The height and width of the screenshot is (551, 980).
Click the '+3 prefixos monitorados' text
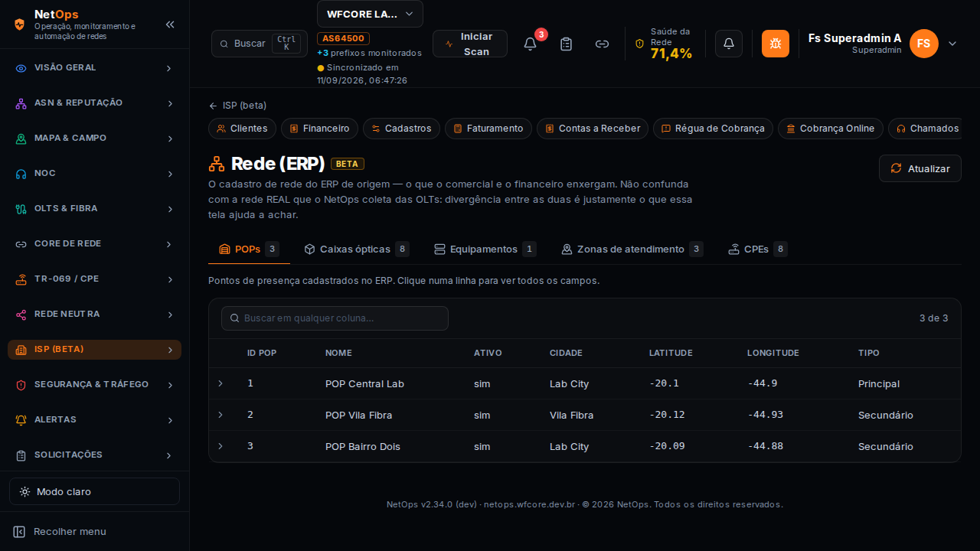click(x=370, y=53)
